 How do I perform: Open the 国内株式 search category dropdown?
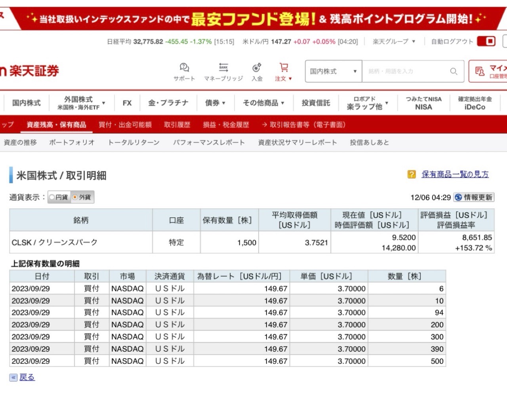pos(334,71)
